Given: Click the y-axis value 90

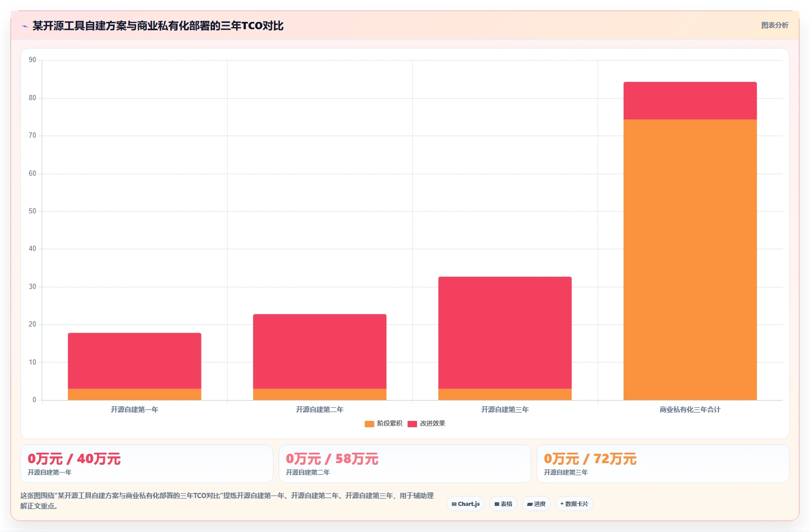Looking at the screenshot, I should pyautogui.click(x=32, y=60).
